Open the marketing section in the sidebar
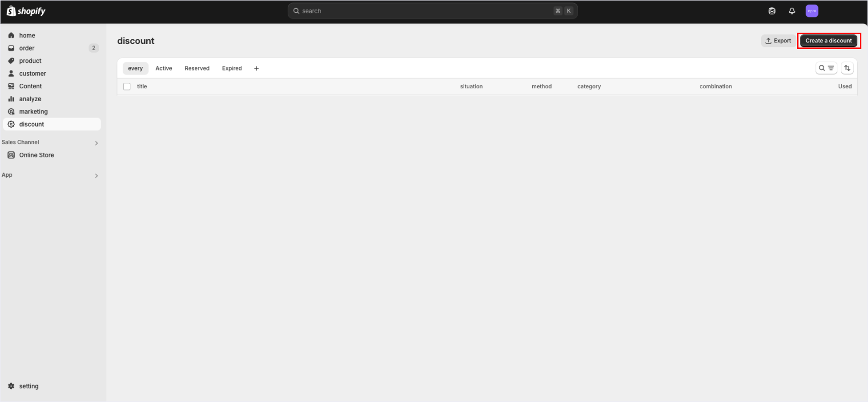This screenshot has height=402, width=868. (x=52, y=111)
